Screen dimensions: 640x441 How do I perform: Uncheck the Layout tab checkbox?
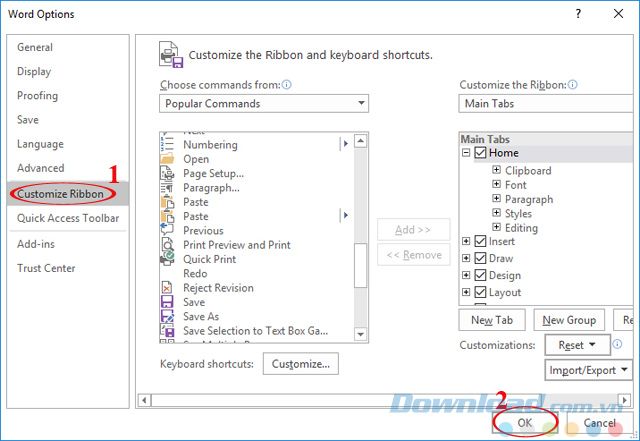pos(480,292)
